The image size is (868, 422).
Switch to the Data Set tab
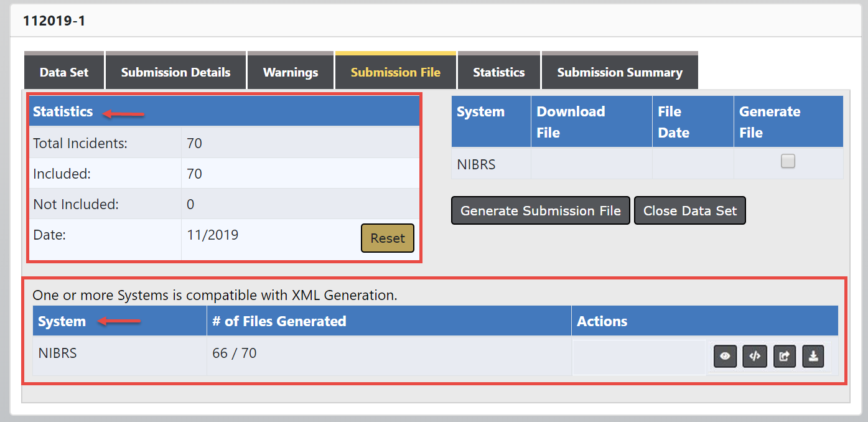click(64, 72)
